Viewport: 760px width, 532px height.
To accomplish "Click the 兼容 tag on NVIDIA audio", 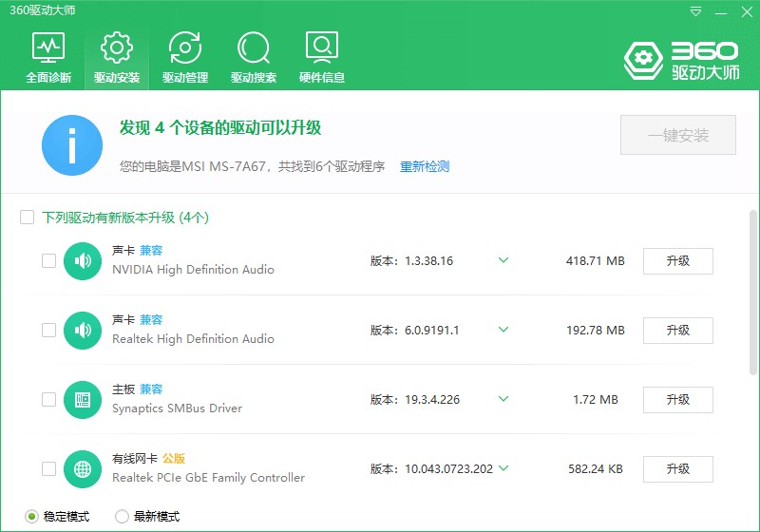I will point(151,251).
